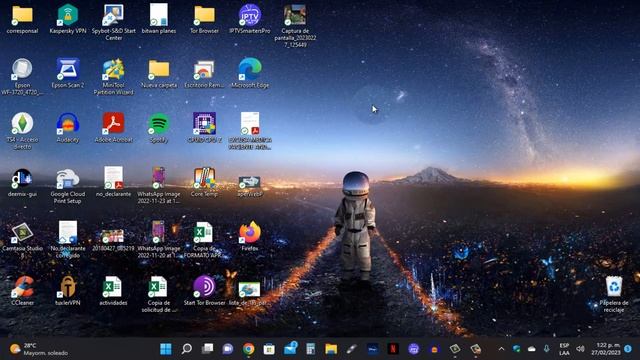Expand hidden system tray icons chevron

click(501, 349)
